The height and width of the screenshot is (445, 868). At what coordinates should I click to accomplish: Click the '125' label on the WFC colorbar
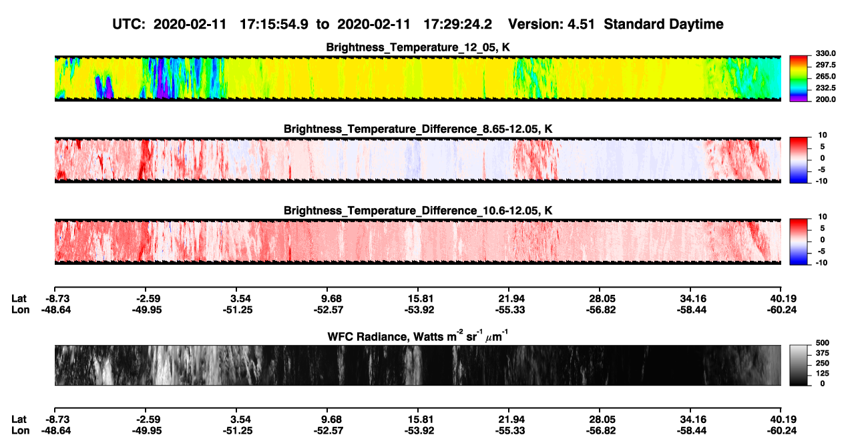[823, 374]
